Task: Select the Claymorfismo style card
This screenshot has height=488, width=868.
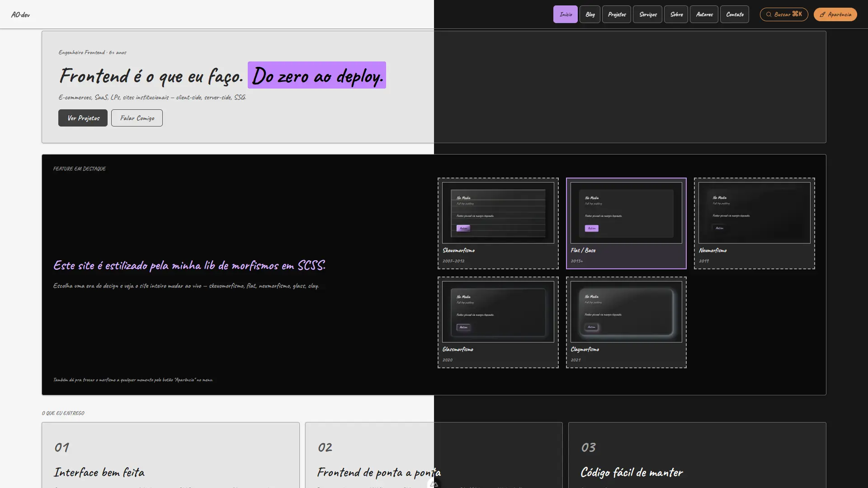Action: pyautogui.click(x=626, y=322)
